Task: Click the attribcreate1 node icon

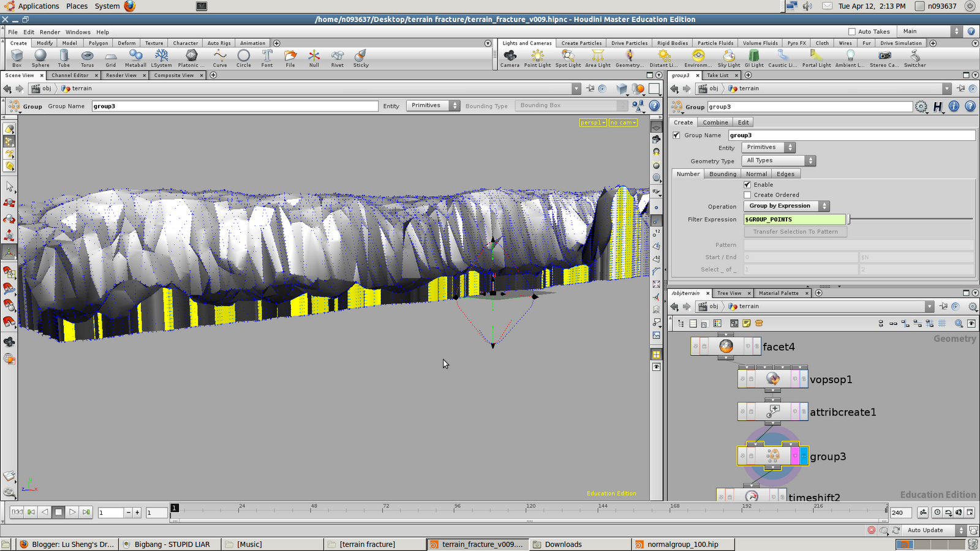Action: 773,412
